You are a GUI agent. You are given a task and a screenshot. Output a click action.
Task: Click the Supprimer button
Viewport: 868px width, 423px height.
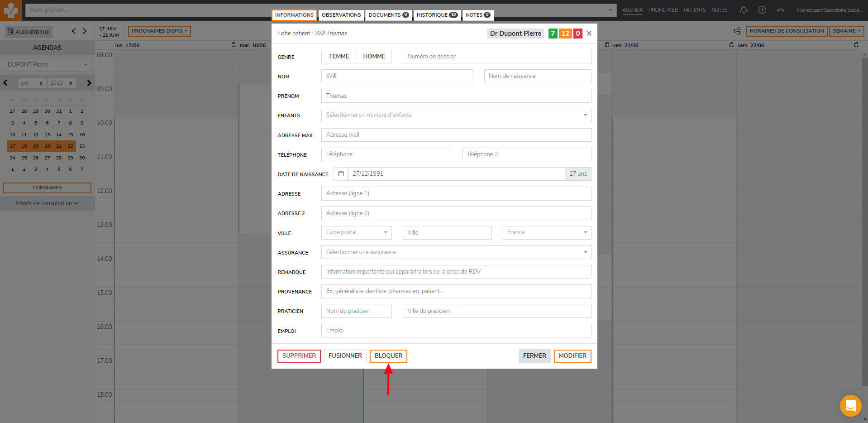click(x=299, y=356)
